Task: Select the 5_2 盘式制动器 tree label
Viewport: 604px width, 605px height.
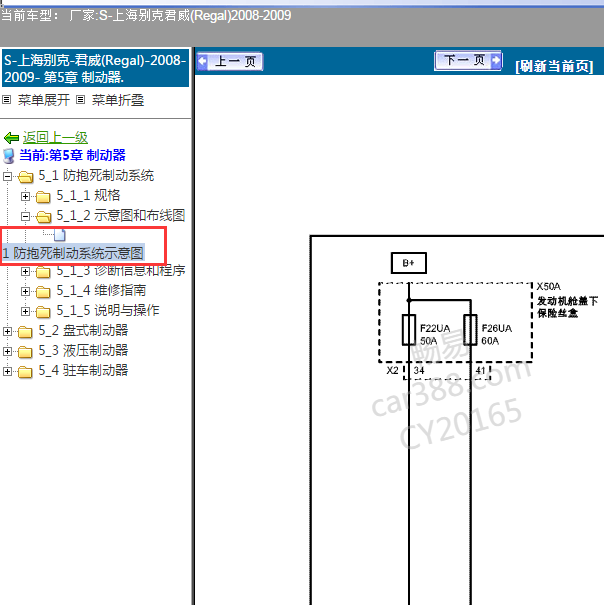Action: pos(83,331)
